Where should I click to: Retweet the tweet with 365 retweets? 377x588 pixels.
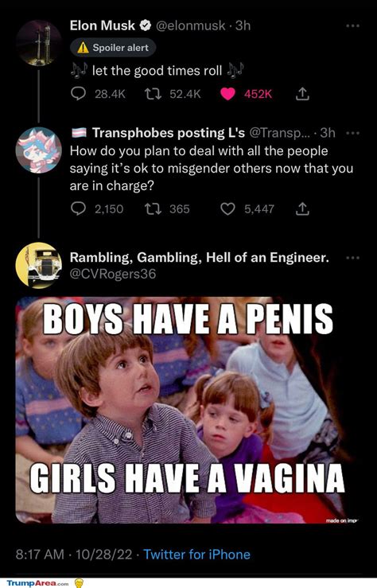point(153,208)
